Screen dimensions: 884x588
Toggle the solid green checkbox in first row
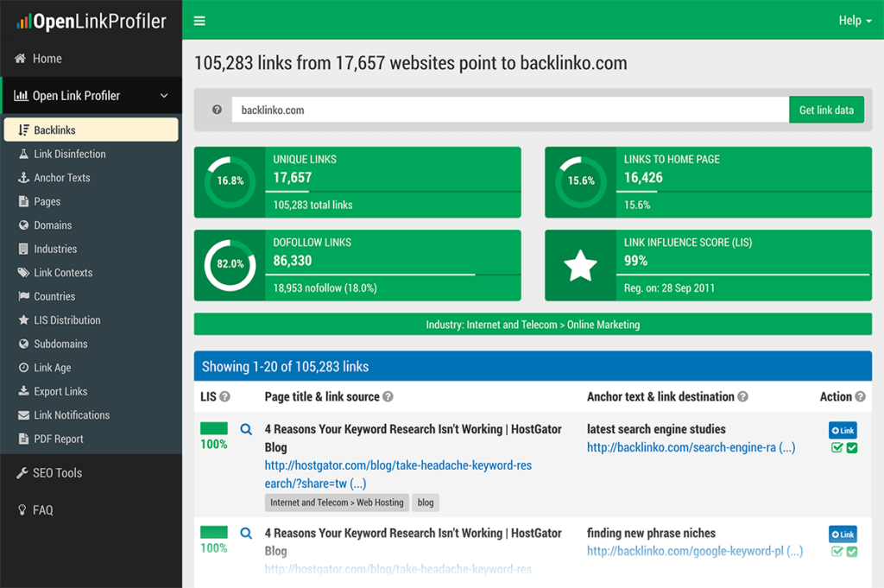[x=852, y=448]
